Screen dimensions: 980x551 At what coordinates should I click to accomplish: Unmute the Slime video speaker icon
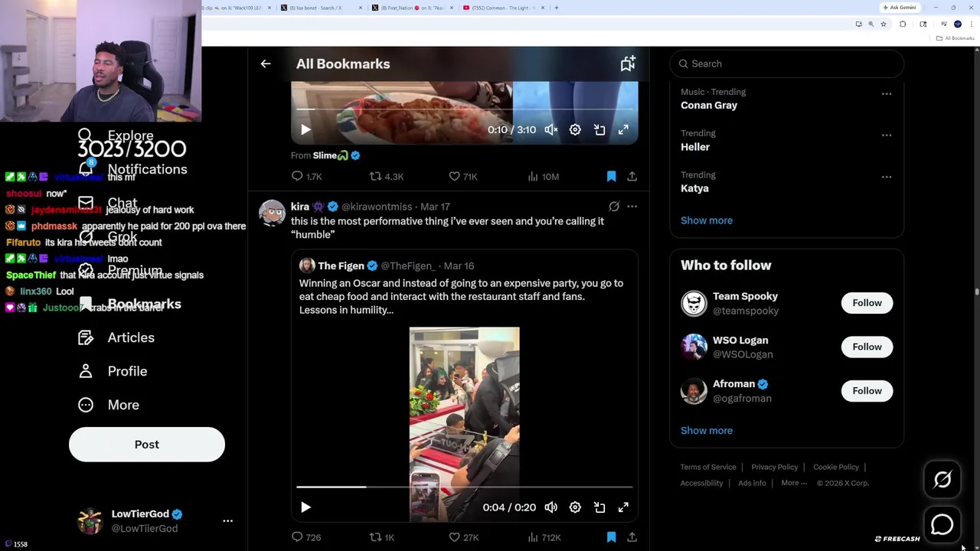(551, 130)
